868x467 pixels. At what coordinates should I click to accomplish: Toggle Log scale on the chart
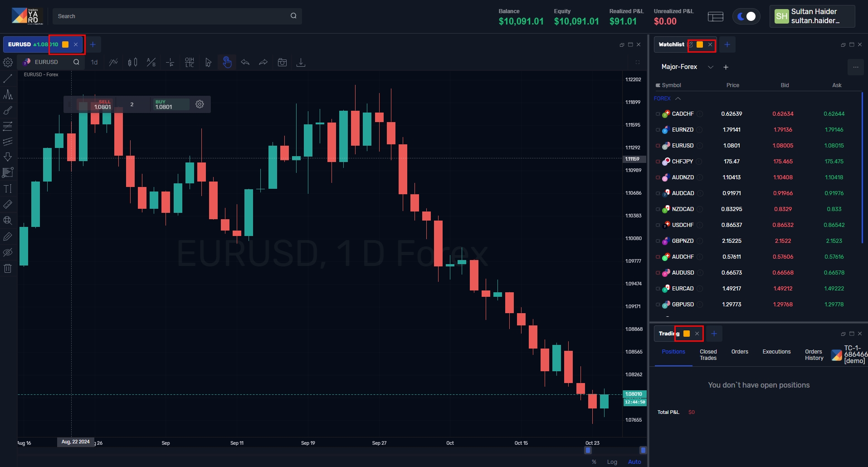coord(612,462)
